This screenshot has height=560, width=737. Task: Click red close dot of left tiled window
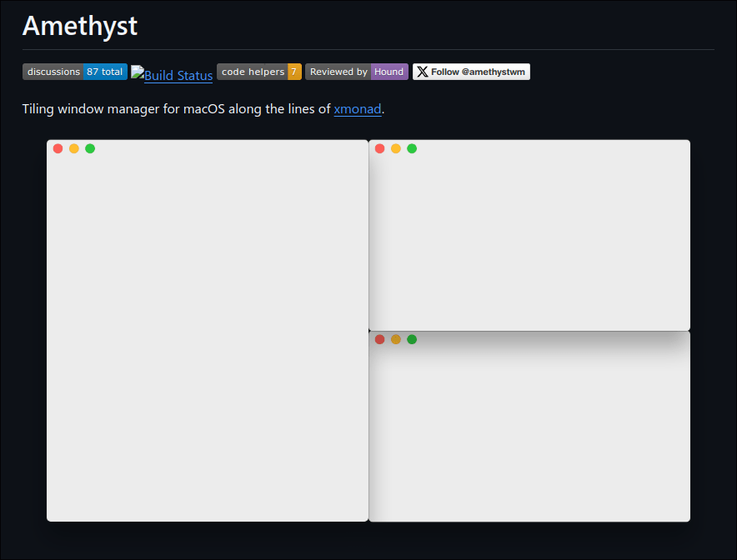[58, 148]
